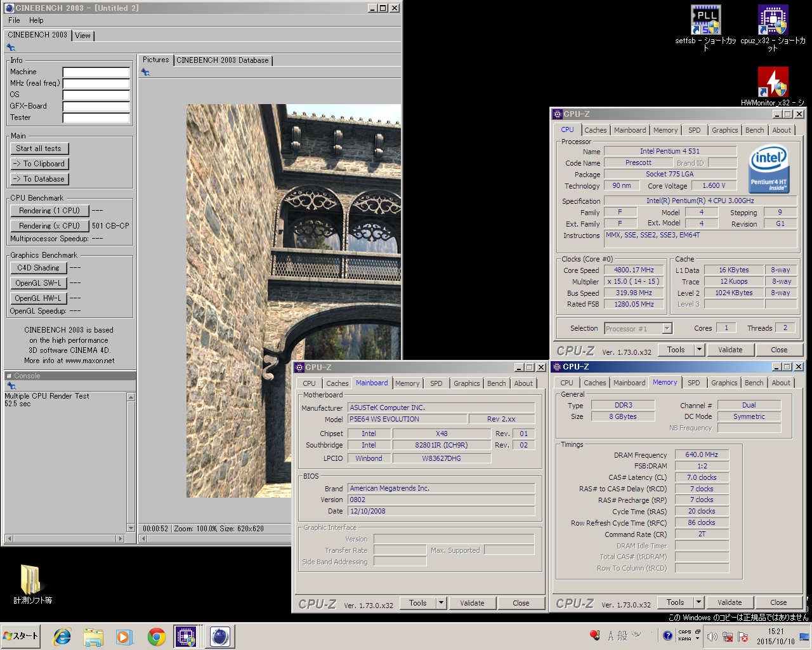Run the OpenGL HW-L benchmark
Screen dimensions: 812x650
38,298
